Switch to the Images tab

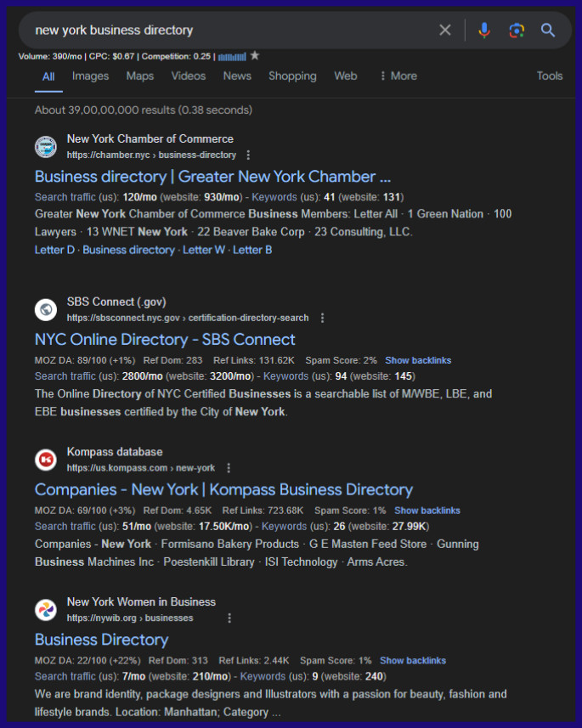tap(90, 76)
